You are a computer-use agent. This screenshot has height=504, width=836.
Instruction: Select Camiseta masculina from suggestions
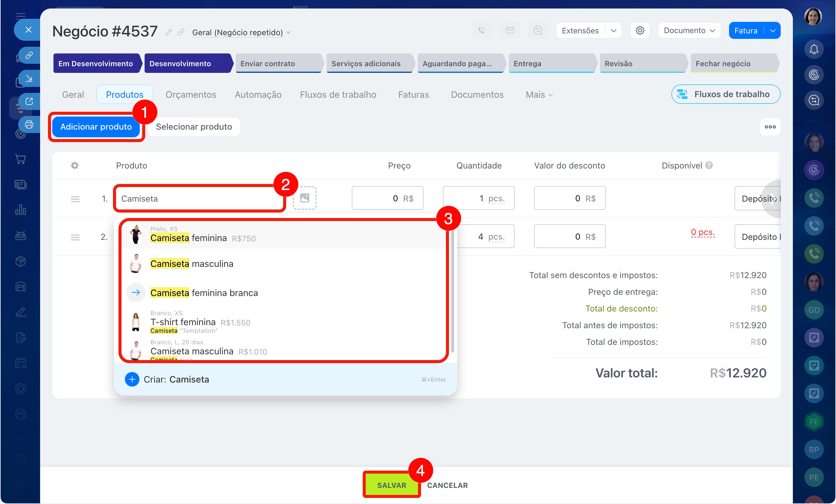pos(192,264)
